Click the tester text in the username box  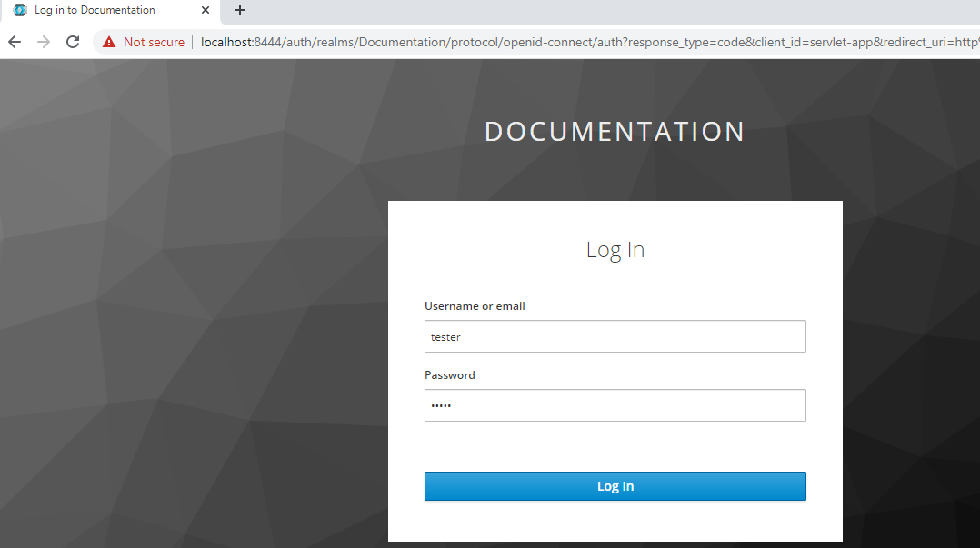[445, 336]
